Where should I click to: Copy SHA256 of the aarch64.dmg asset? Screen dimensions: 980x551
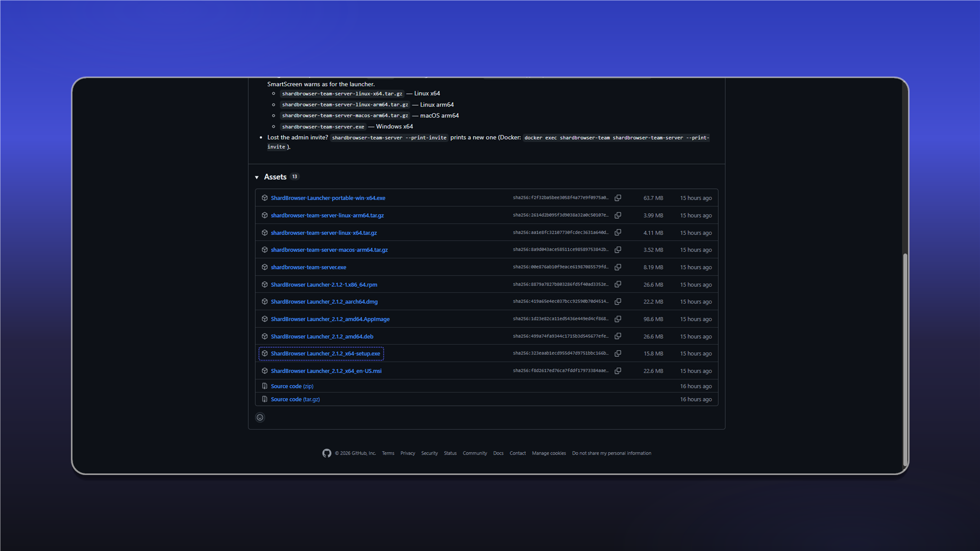click(x=618, y=302)
